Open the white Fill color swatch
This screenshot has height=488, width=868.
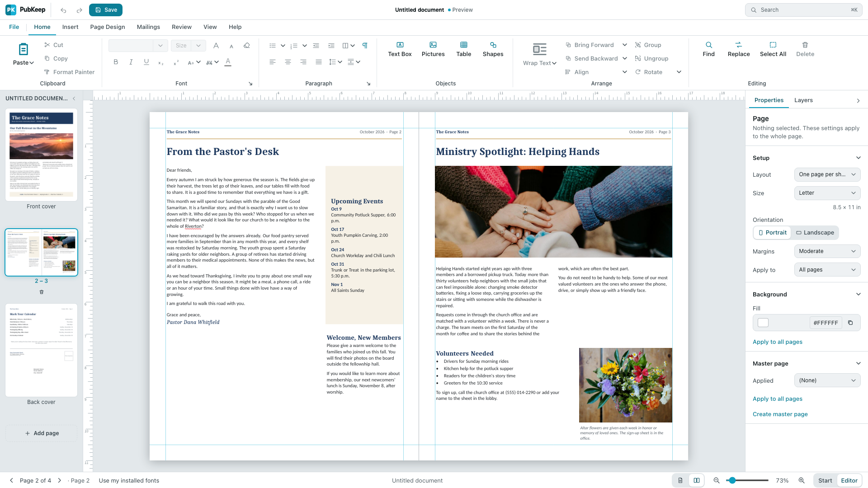763,323
